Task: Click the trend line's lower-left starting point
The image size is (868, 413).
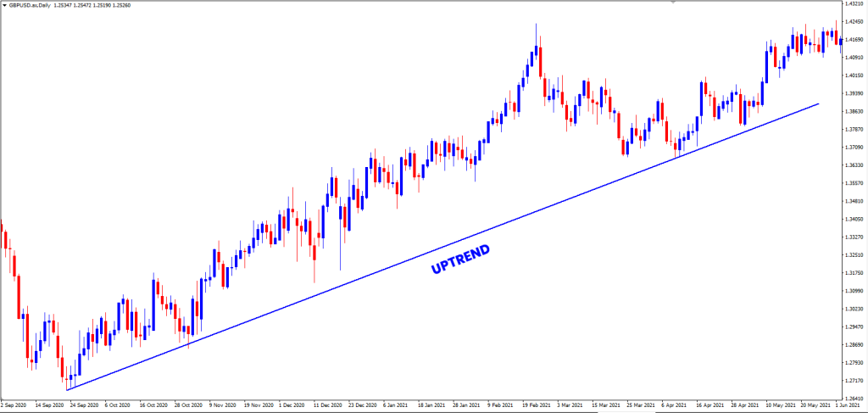Action: [x=67, y=390]
